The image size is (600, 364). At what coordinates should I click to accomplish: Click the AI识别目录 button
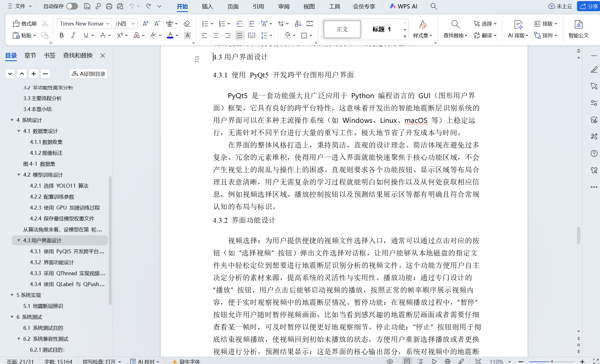pos(88,74)
